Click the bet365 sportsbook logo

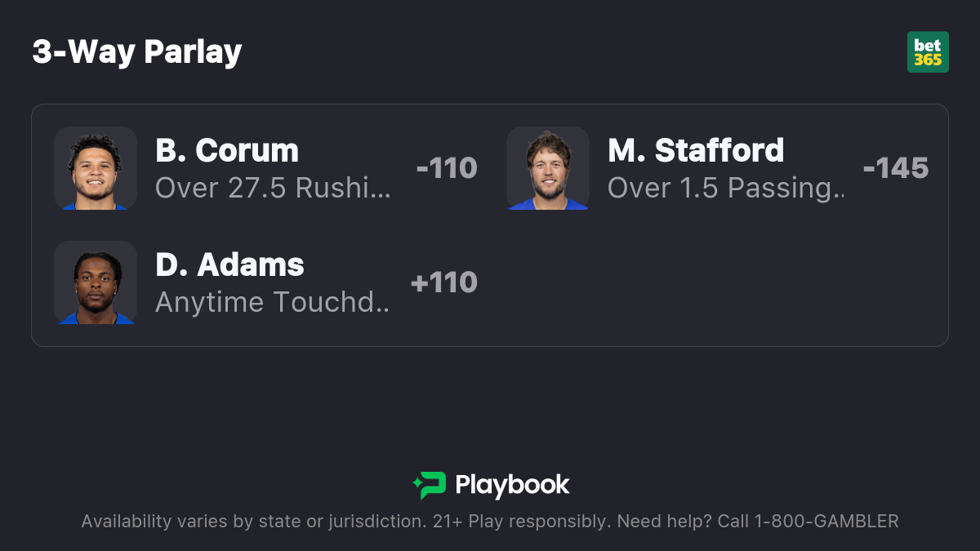[928, 52]
